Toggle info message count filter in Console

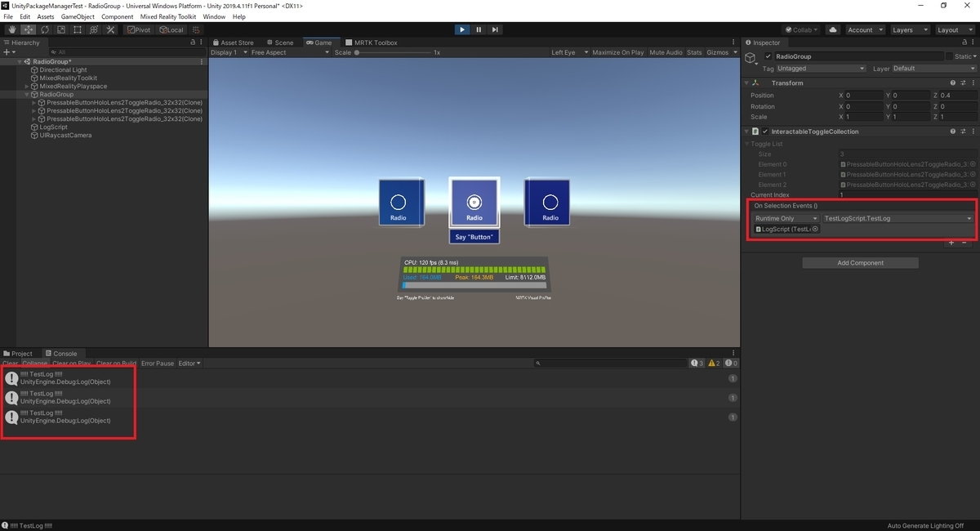pos(697,364)
